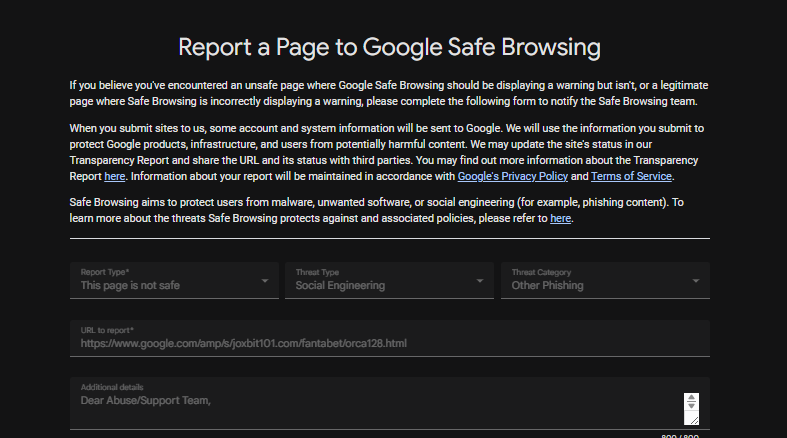Open the Transparency Report 'here' link
The image size is (787, 438).
[x=114, y=177]
